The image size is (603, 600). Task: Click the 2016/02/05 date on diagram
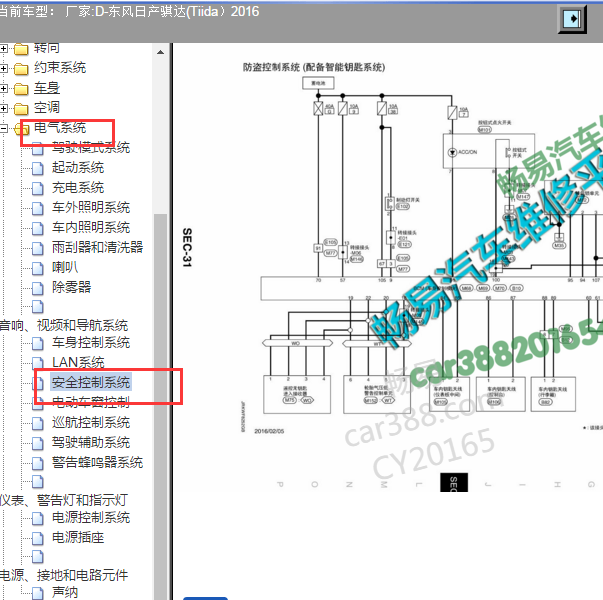pyautogui.click(x=269, y=431)
